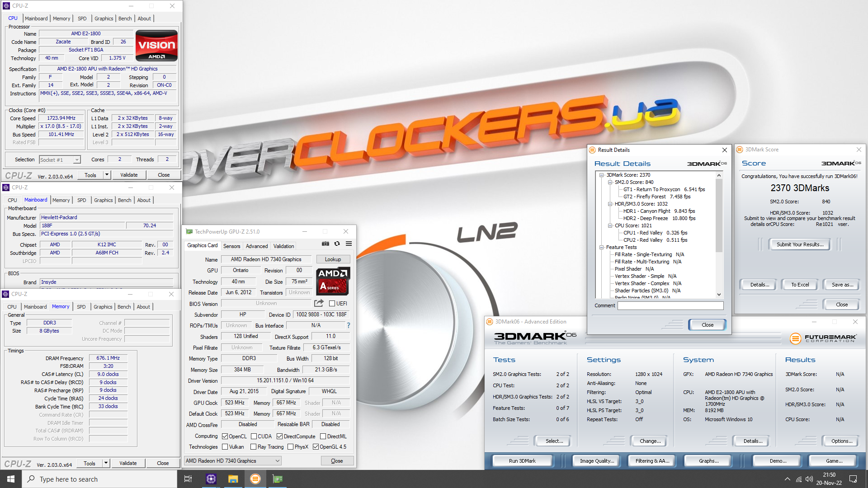Collapse the CPU Score: 1021 node
The height and width of the screenshot is (488, 868).
(x=610, y=225)
